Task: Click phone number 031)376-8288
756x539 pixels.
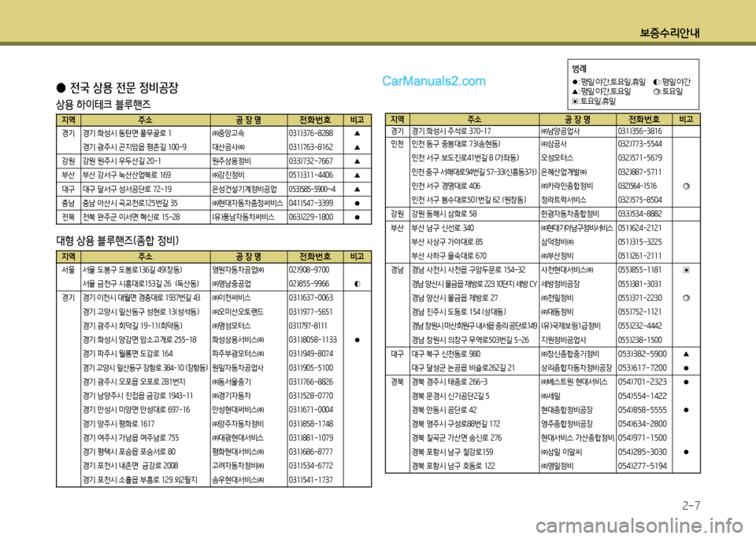Action: [310, 133]
